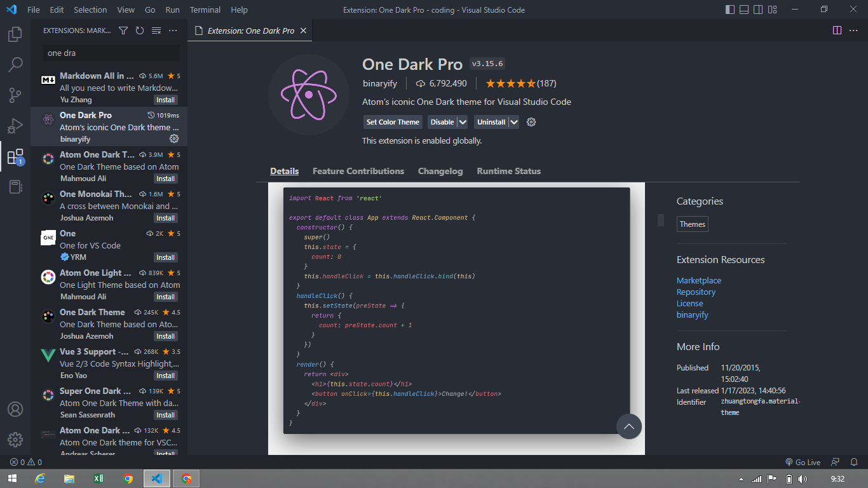The height and width of the screenshot is (488, 868).
Task: Open File Explorer from the taskbar
Action: pos(69,478)
